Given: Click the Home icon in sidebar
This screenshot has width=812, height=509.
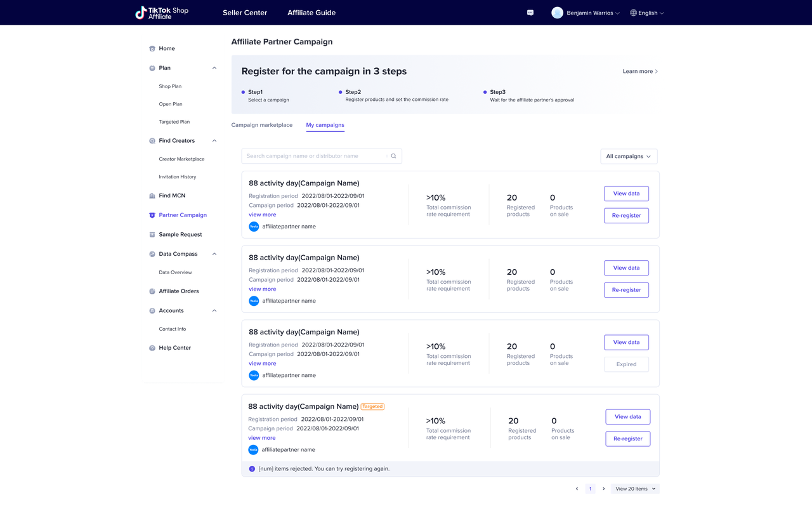Looking at the screenshot, I should click(x=152, y=49).
